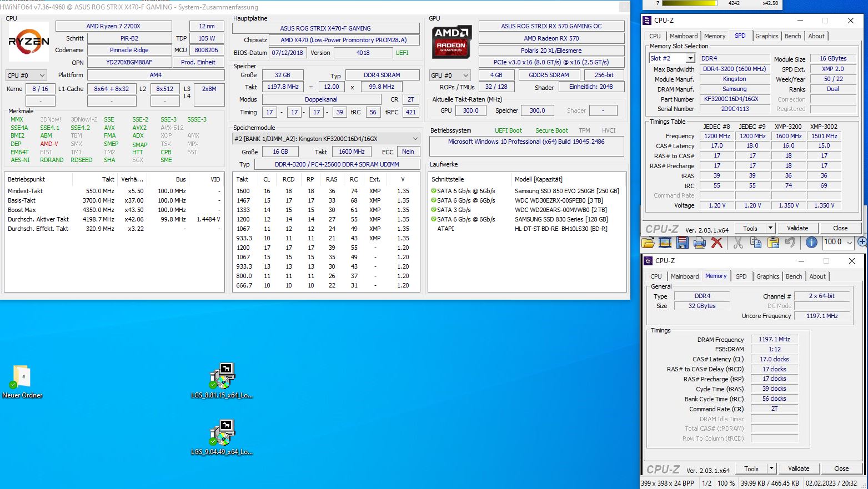Click the clipboard paste icon
The width and height of the screenshot is (868, 489).
coord(773,243)
